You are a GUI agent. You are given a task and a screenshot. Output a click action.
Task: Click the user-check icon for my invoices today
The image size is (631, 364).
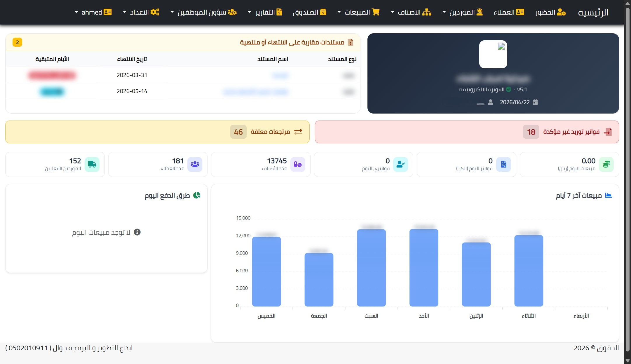400,164
